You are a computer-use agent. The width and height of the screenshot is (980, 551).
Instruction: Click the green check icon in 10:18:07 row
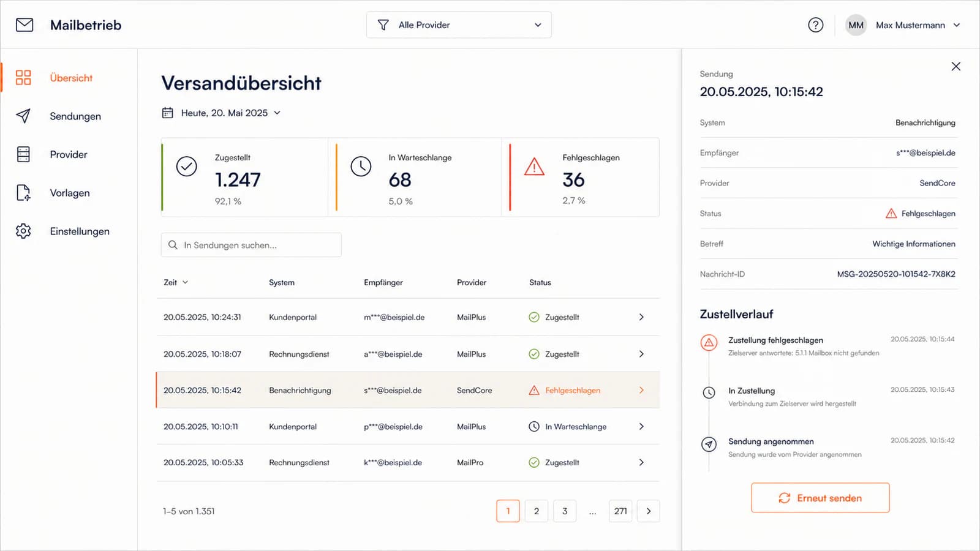click(534, 354)
